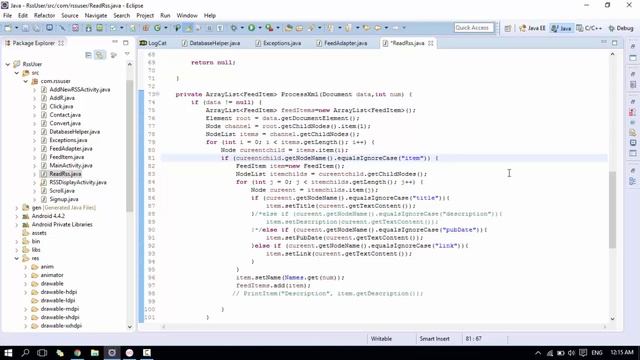Open the Debug dropdown arrow

[x=242, y=28]
